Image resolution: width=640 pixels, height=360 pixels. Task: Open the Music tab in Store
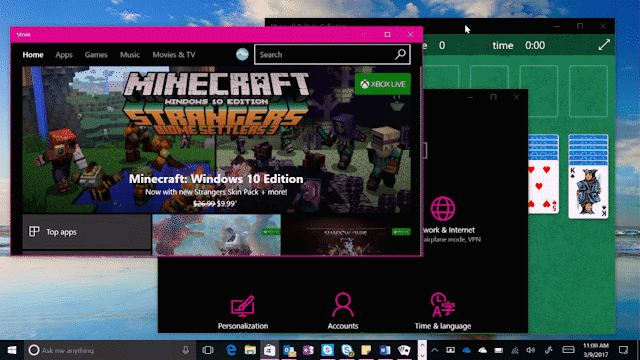point(130,55)
